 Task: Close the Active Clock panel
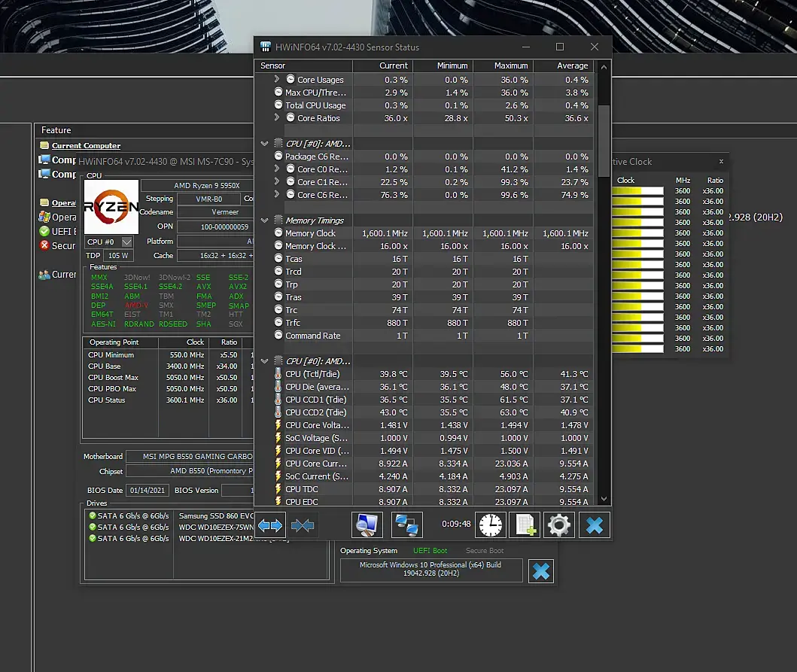click(721, 161)
